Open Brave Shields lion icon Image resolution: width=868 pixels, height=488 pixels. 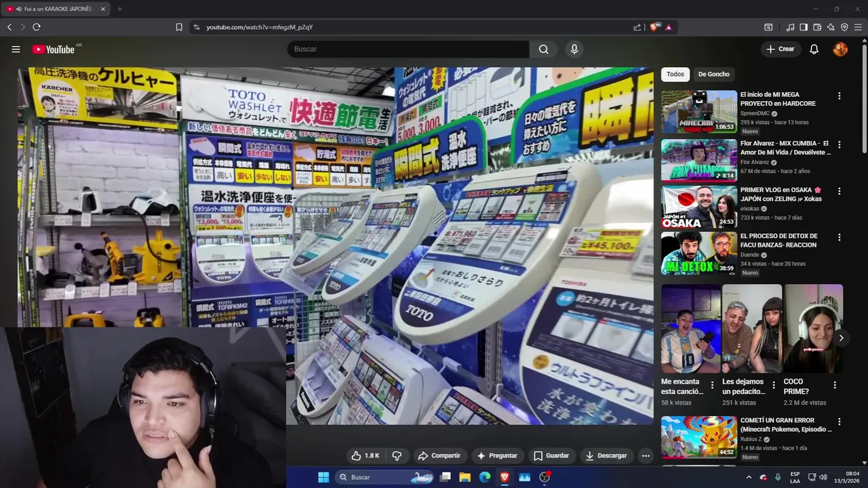click(654, 27)
